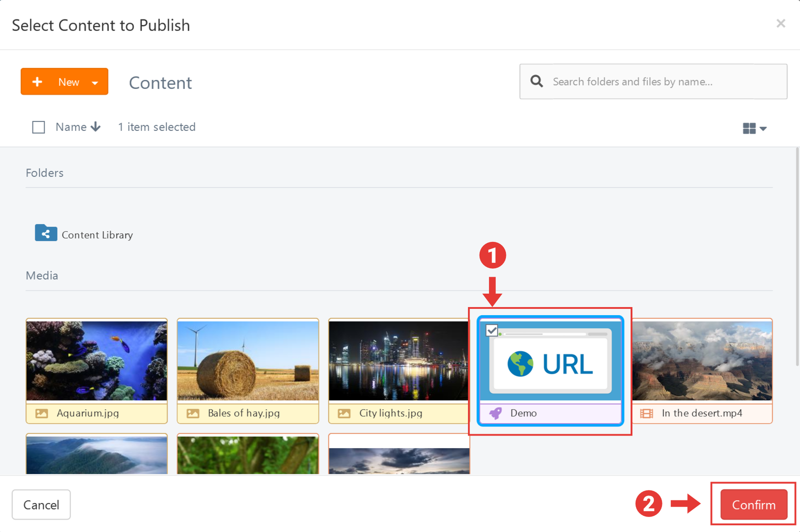The image size is (800, 532).
Task: Click the image icon beside Aquarium.jpg
Action: [42, 414]
